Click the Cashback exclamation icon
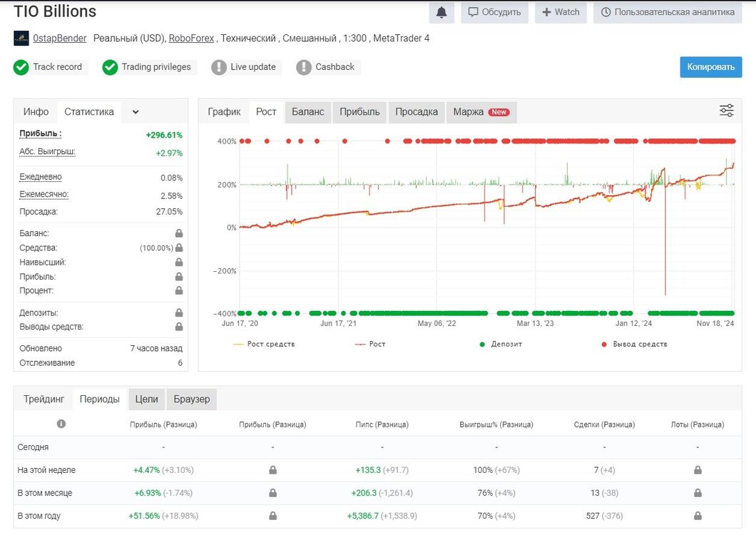The height and width of the screenshot is (535, 756). point(304,67)
